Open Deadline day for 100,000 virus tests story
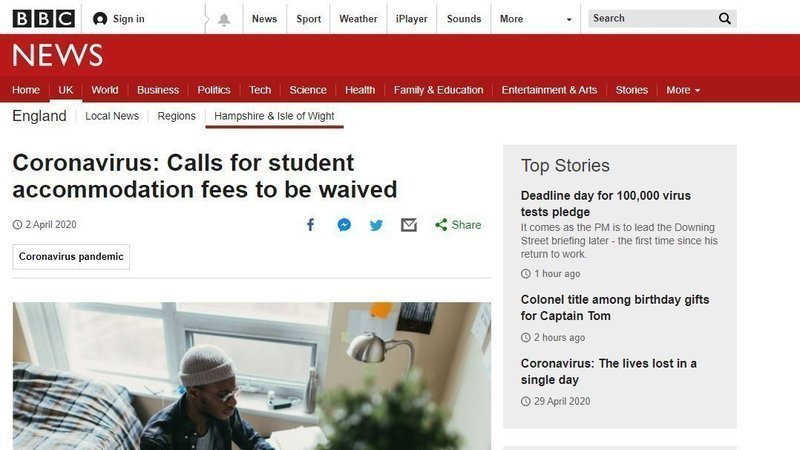The height and width of the screenshot is (450, 800). 606,204
